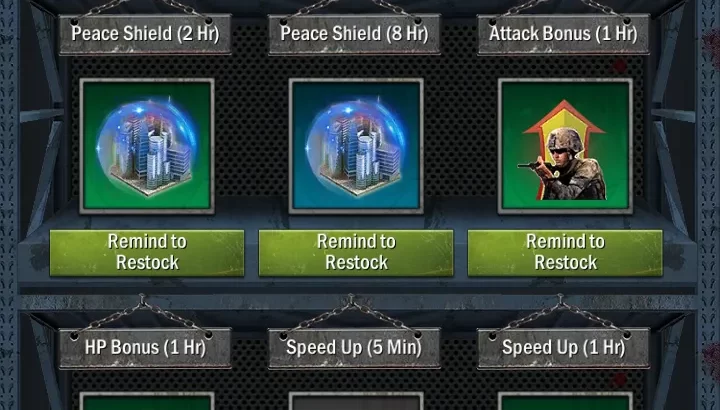Open the Speed Up (5 Min) item frame

(x=356, y=401)
